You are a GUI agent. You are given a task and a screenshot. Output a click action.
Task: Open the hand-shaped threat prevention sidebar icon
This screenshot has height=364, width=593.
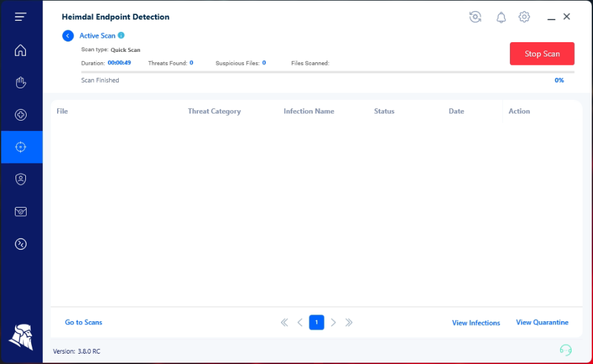20,82
